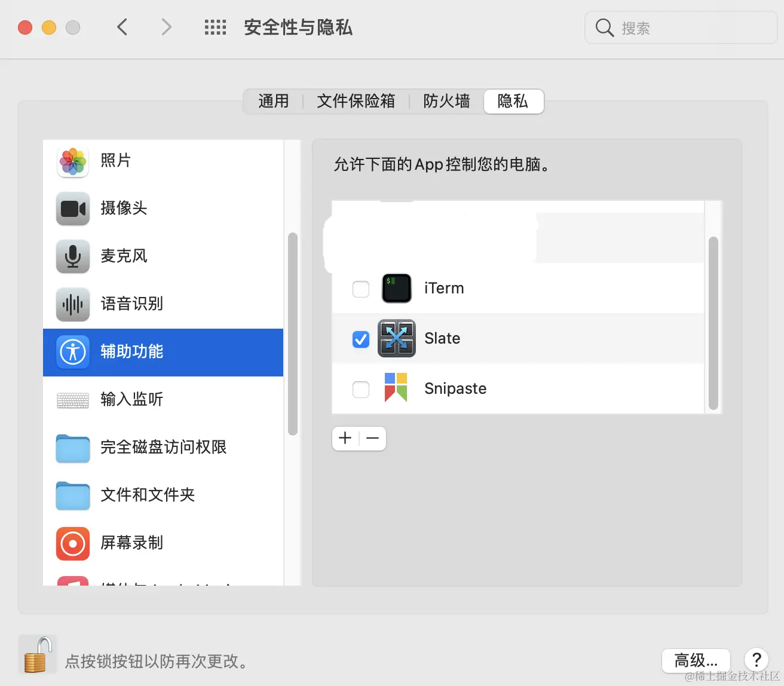Add an app with the plus button
Image resolution: width=784 pixels, height=686 pixels.
pos(345,438)
